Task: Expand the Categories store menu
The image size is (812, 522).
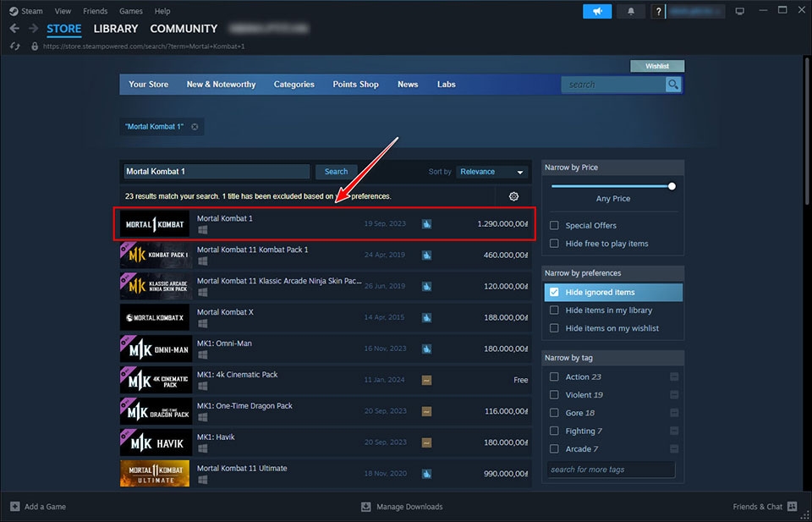Action: tap(294, 85)
